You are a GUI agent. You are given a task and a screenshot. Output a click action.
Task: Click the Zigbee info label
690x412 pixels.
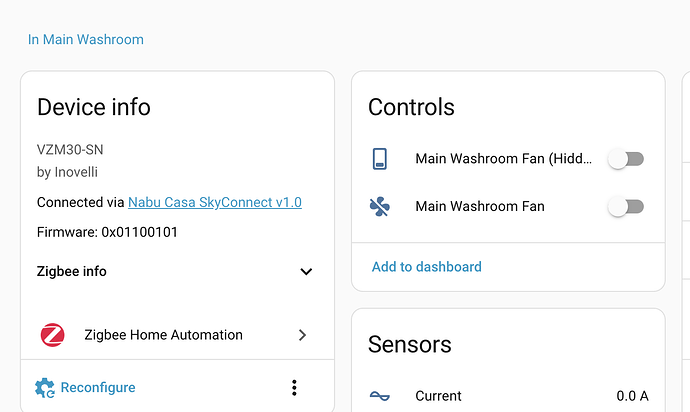point(72,271)
